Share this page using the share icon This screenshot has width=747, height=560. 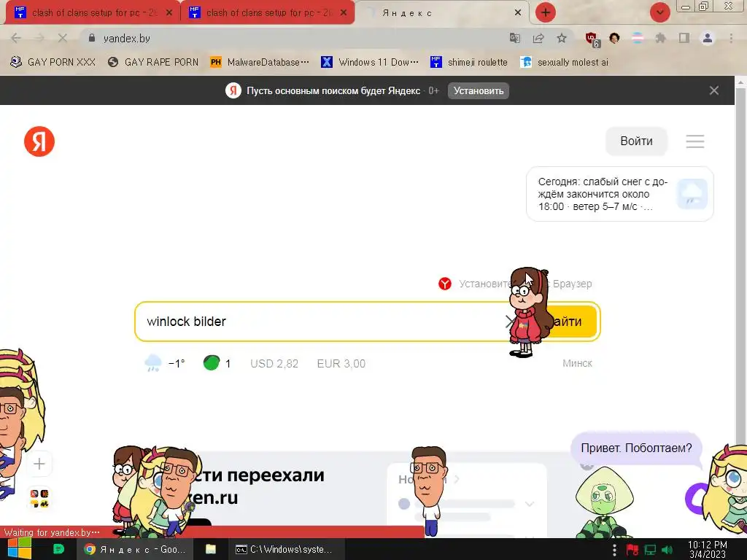tap(538, 38)
